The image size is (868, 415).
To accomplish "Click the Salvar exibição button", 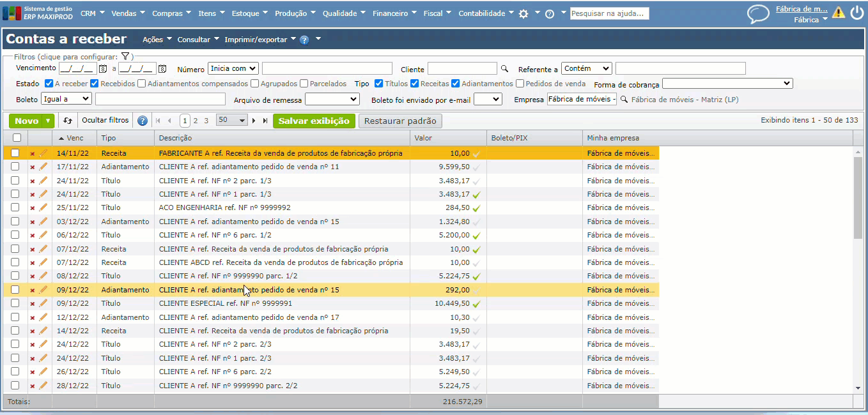I will point(314,121).
